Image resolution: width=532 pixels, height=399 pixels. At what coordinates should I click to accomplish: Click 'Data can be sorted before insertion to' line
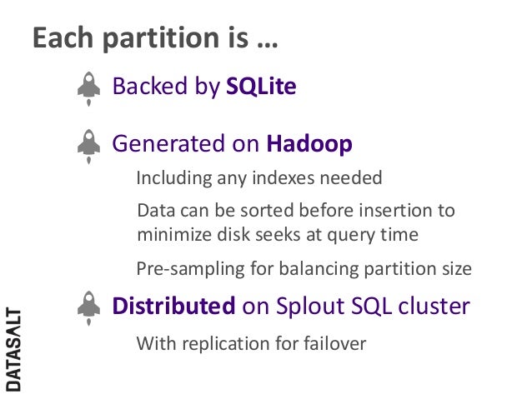point(296,210)
